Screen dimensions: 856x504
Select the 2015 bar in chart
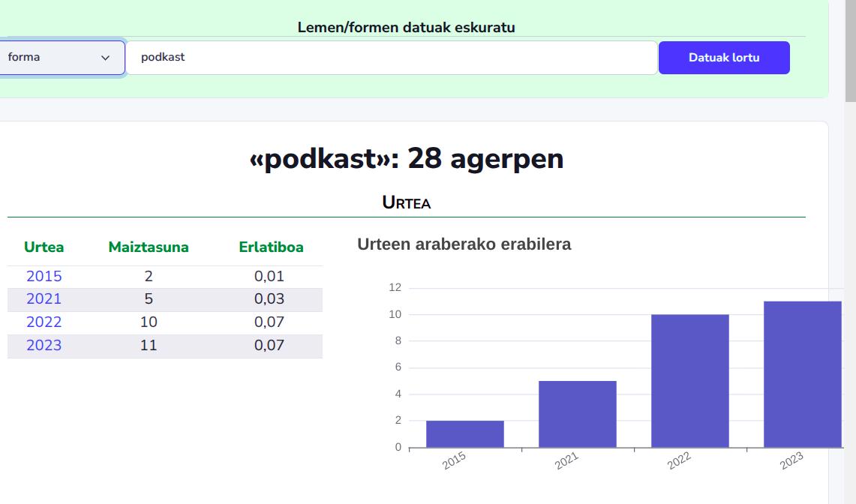464,434
